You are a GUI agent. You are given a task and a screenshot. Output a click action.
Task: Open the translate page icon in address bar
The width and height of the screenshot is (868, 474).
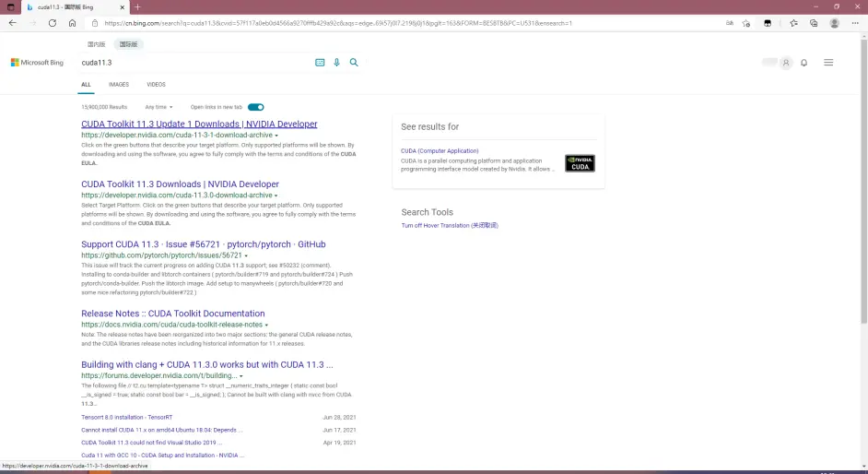point(730,23)
